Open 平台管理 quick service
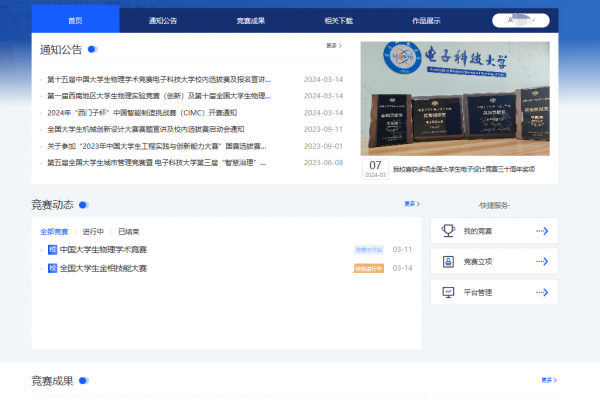 (494, 292)
